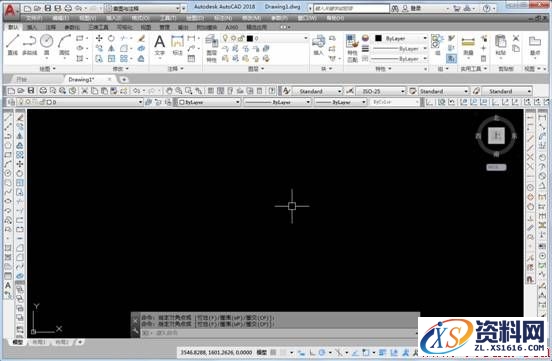
Task: Open the 默认 Default ribbon tab
Action: point(13,27)
